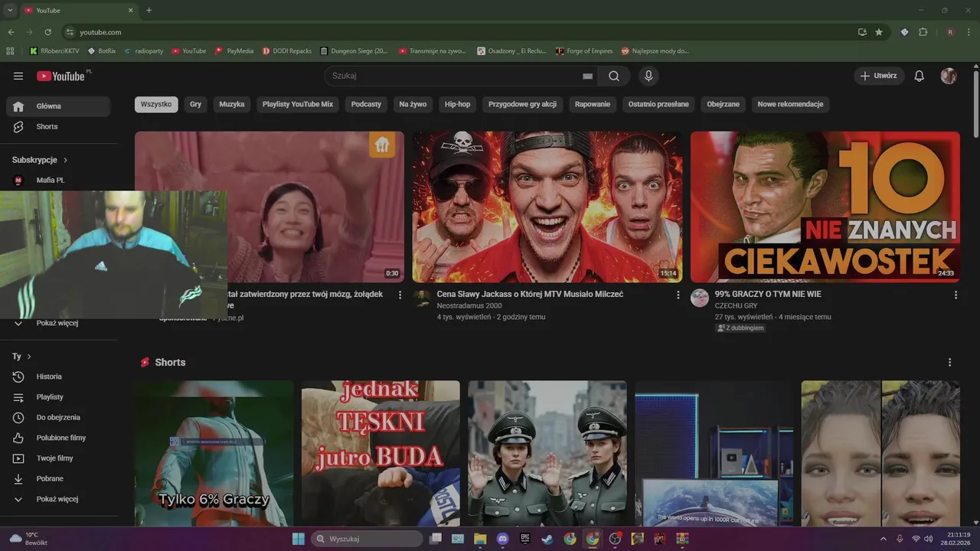Bookmark this page with the star
The image size is (980, 551).
879,32
